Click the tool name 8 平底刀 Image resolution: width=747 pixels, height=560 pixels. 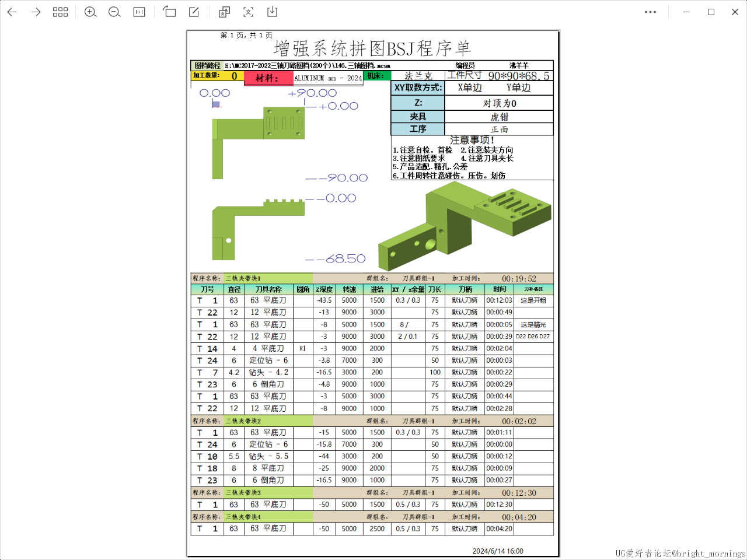click(x=268, y=468)
